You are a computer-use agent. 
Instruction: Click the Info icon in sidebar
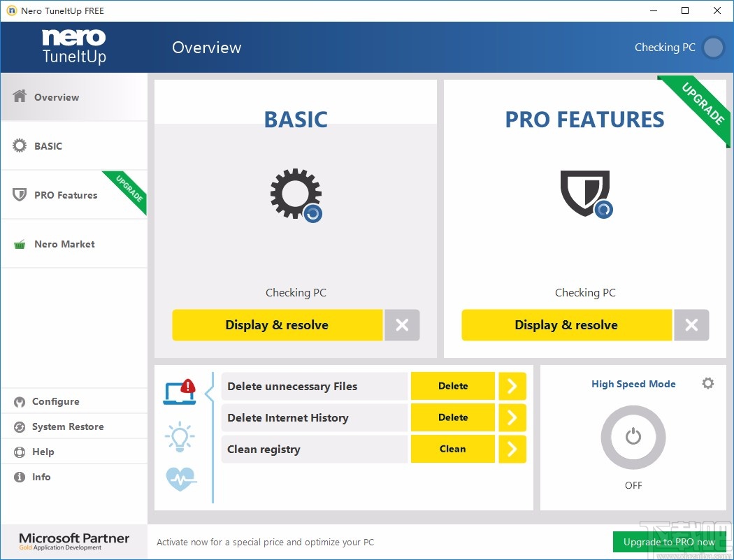(x=20, y=477)
